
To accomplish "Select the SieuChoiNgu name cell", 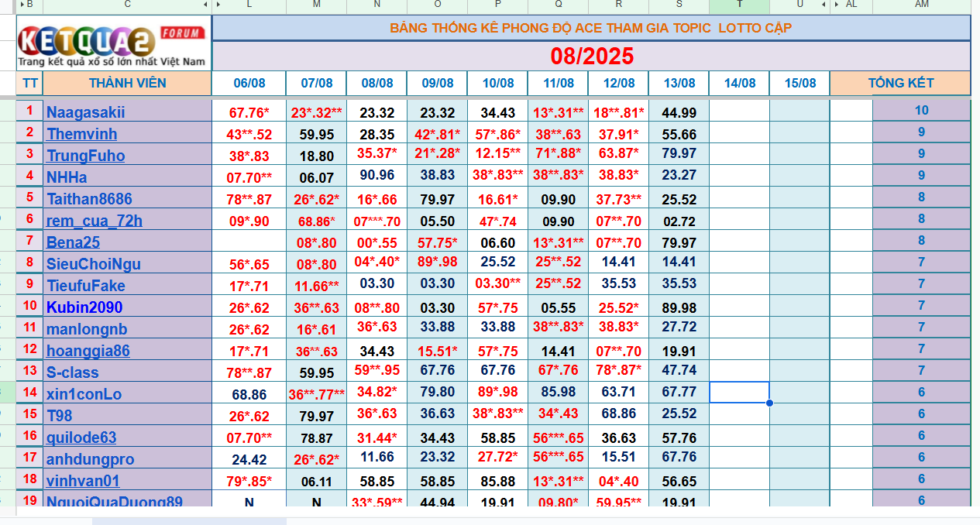I will point(127,263).
